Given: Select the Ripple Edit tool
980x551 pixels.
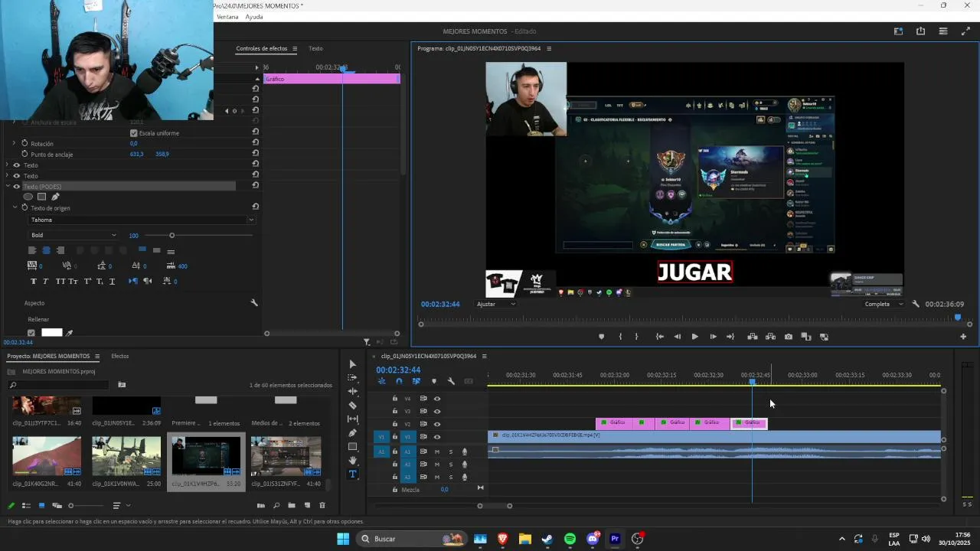Looking at the screenshot, I should point(352,392).
